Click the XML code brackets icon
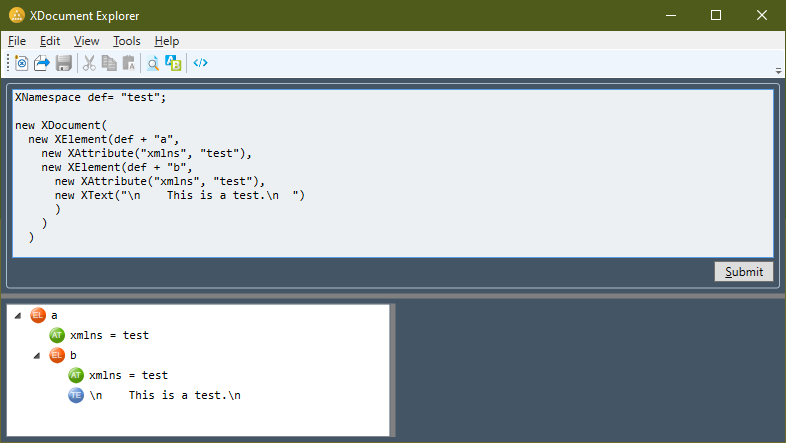Viewport: 786px width, 443px height. click(x=201, y=63)
